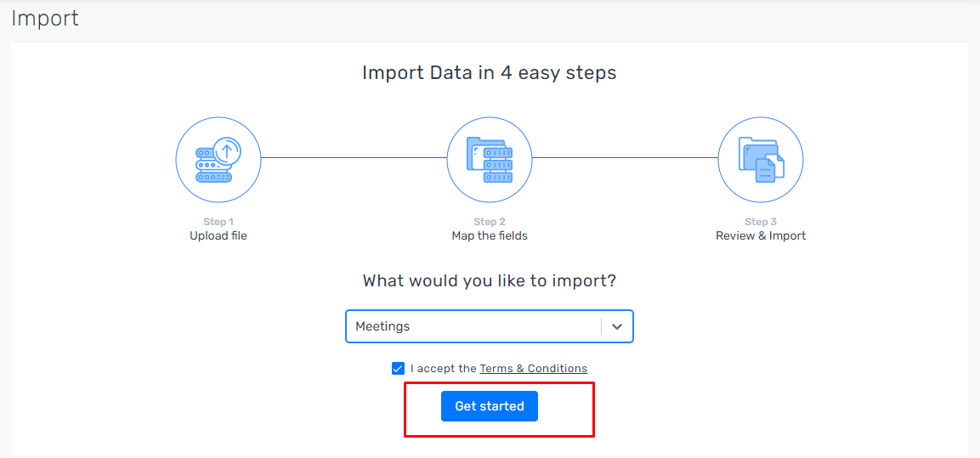Click the Step 3 caption text
980x458 pixels.
pos(761,222)
